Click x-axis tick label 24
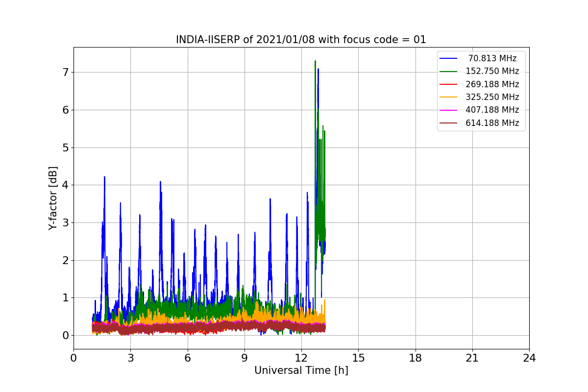 click(x=529, y=358)
